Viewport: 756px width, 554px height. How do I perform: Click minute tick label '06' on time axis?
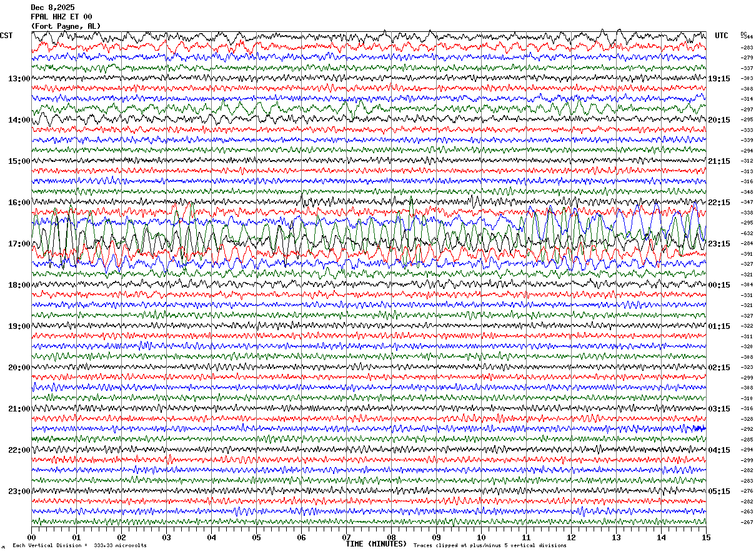[x=301, y=538]
